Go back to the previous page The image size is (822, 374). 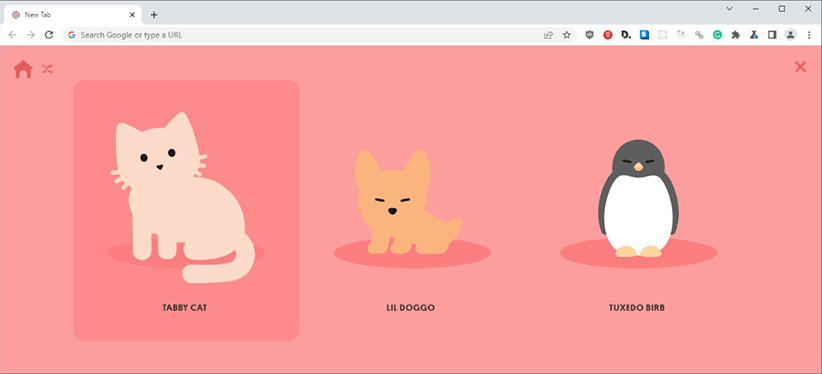pyautogui.click(x=13, y=35)
